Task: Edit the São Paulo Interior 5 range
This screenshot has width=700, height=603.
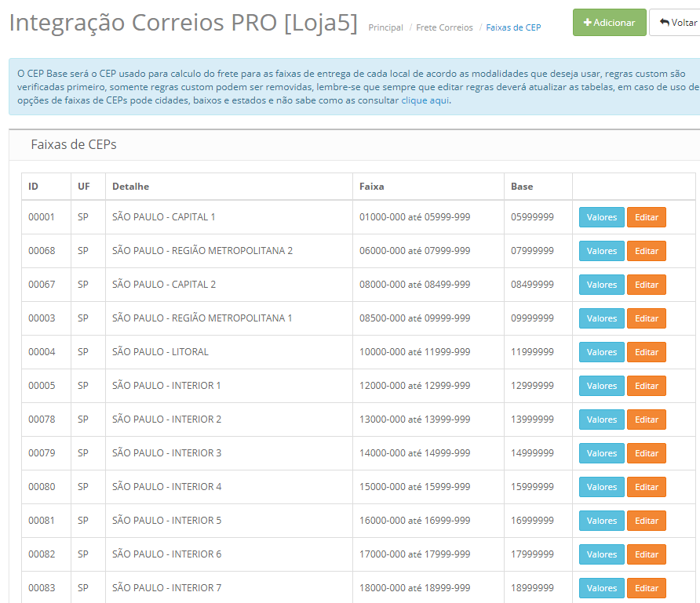Action: [x=646, y=521]
